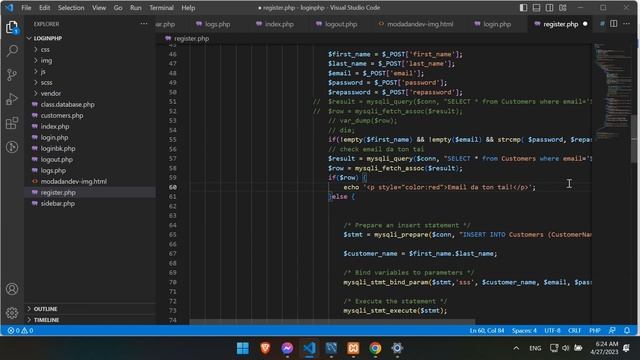Open class.database.php in explorer
The height and width of the screenshot is (360, 640).
(x=67, y=104)
